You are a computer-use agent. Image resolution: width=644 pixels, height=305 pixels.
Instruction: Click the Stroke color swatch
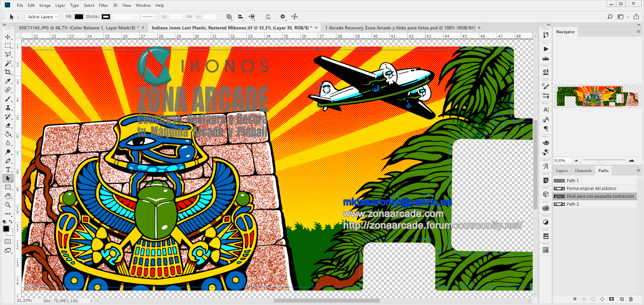tap(106, 17)
